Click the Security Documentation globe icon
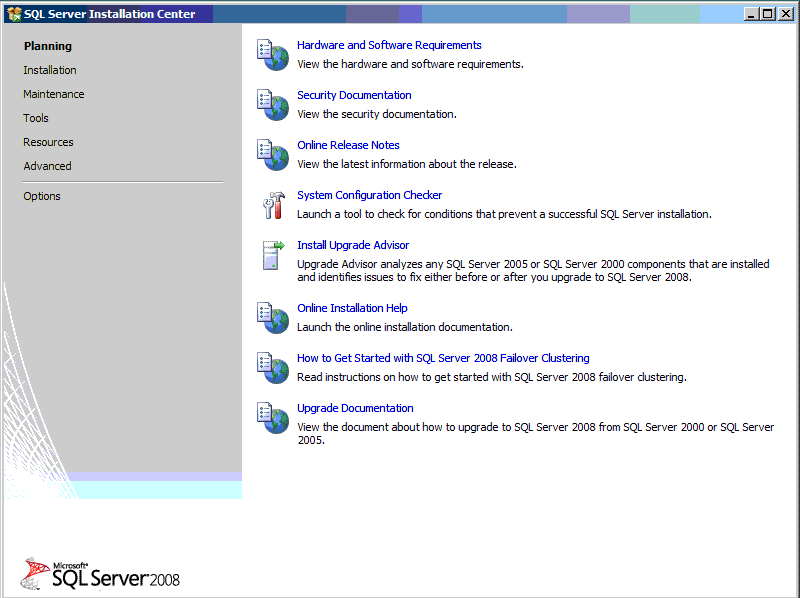The image size is (800, 598). coord(272,104)
